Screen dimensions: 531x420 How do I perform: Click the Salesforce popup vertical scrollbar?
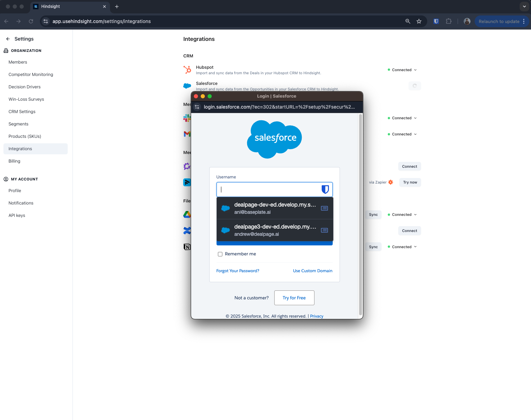(x=360, y=215)
